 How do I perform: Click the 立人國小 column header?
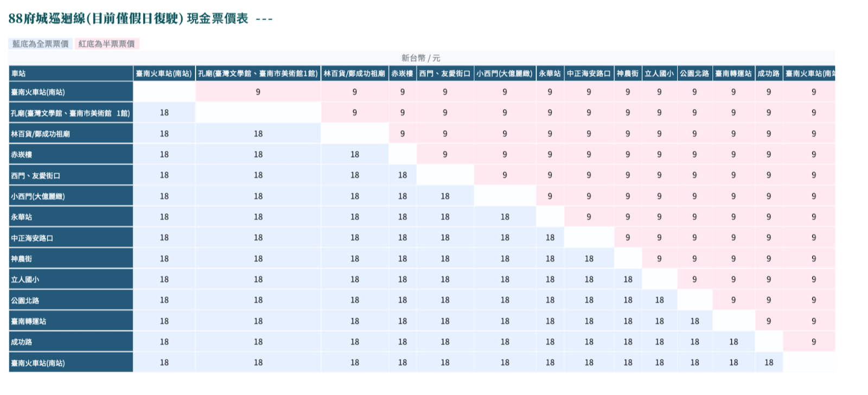click(x=660, y=73)
